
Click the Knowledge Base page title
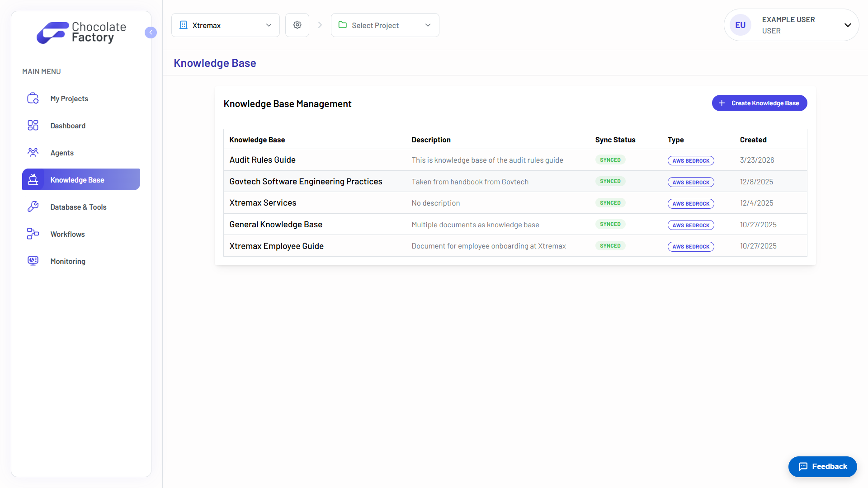[x=215, y=63]
